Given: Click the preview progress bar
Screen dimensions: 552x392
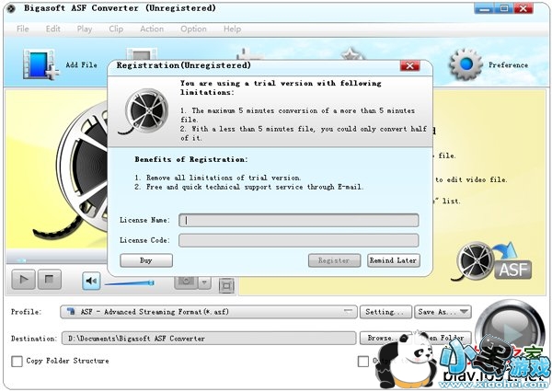Looking at the screenshot, I should tap(56, 260).
